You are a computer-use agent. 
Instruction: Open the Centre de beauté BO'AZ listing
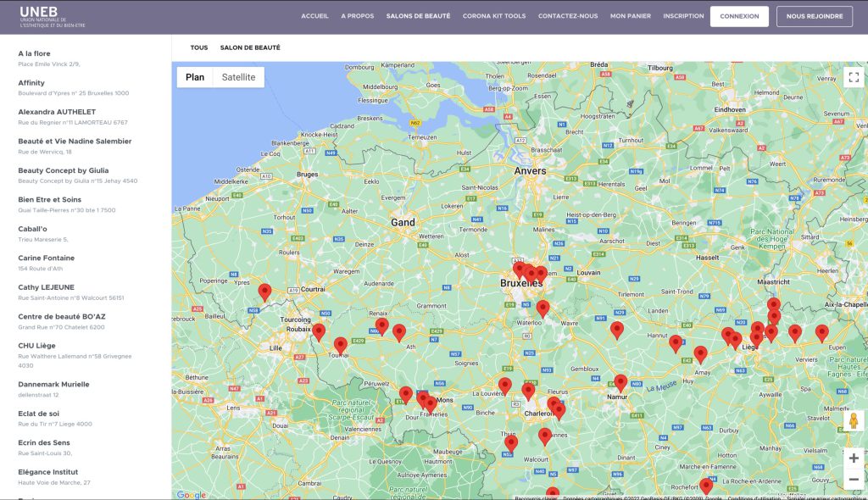pyautogui.click(x=61, y=317)
